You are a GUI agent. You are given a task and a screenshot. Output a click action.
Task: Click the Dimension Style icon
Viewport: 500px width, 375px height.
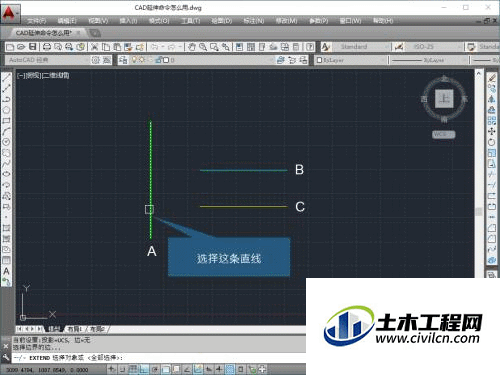399,47
